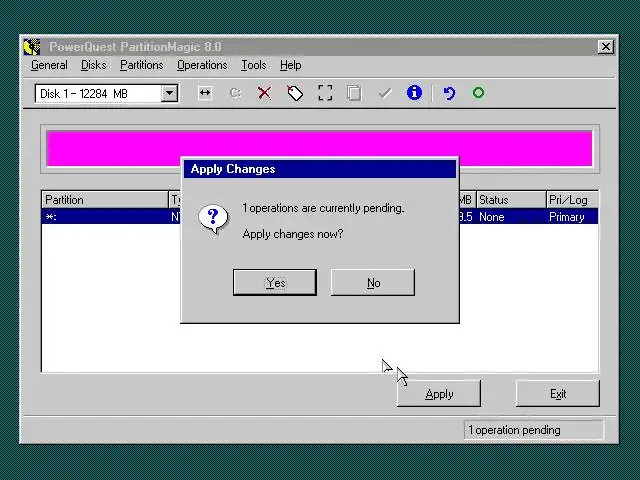Click the resize/move partition arrow icon
The image size is (640, 480).
pyautogui.click(x=204, y=93)
